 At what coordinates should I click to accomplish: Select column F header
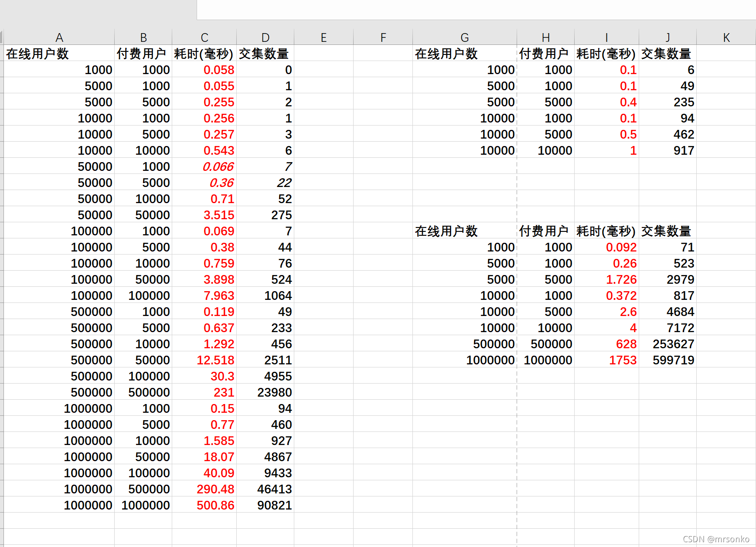tap(383, 37)
